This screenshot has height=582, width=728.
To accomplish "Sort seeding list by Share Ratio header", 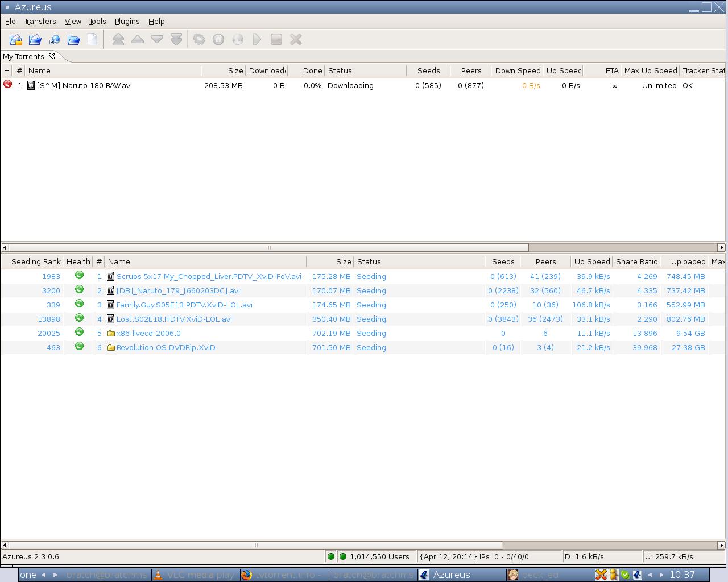I will pyautogui.click(x=636, y=261).
